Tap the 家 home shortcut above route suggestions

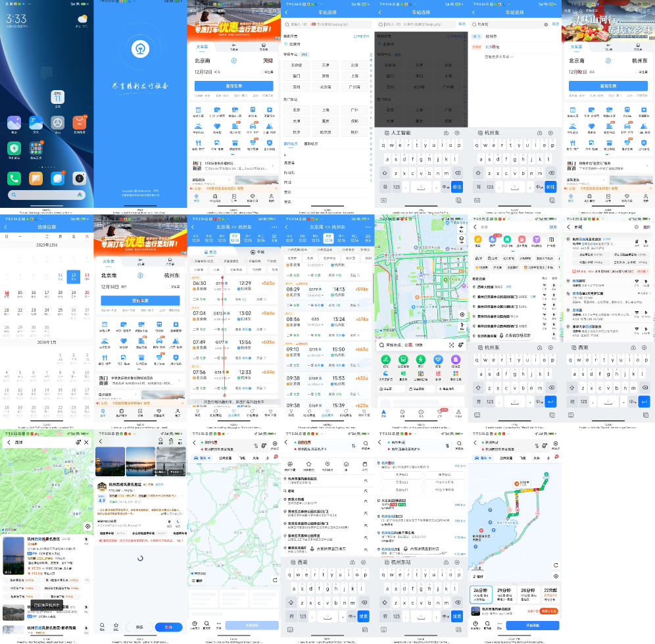click(346, 466)
